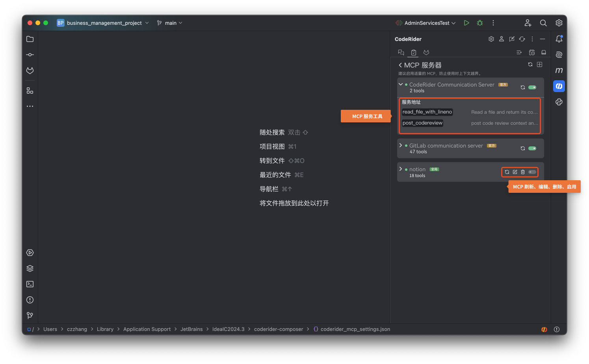
Task: Start a new CodeRider chat with edit icon
Action: pos(512,39)
